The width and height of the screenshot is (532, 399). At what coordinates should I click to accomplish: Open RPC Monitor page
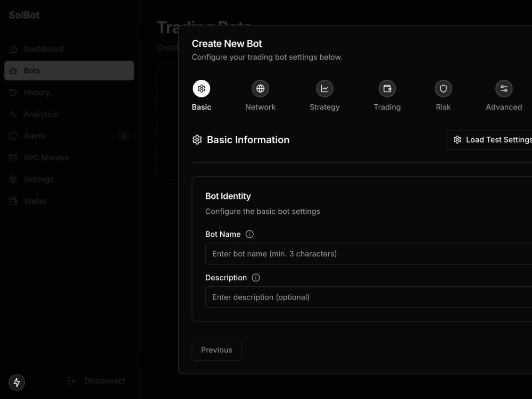point(69,157)
